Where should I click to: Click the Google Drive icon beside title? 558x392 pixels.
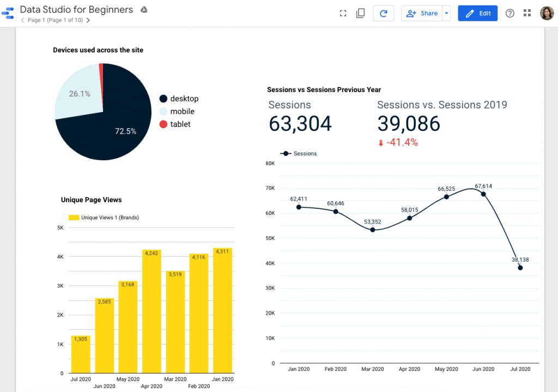[144, 10]
